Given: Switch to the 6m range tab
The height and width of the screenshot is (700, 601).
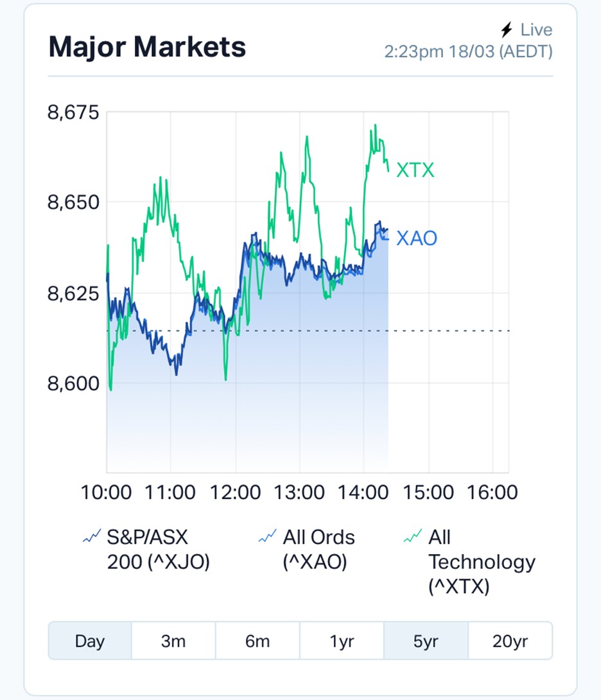Looking at the screenshot, I should (257, 641).
